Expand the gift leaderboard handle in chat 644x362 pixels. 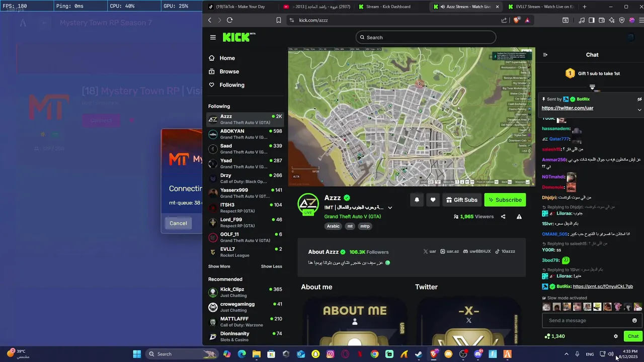point(592,87)
